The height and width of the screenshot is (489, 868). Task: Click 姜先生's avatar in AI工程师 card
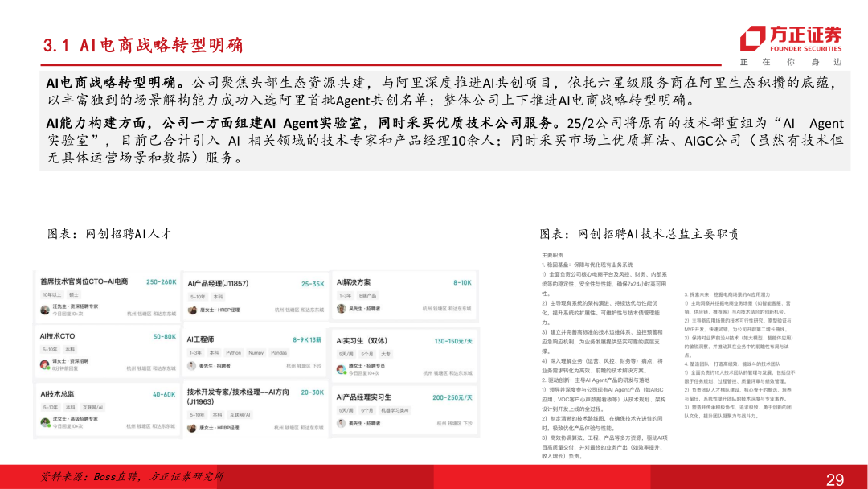(191, 366)
